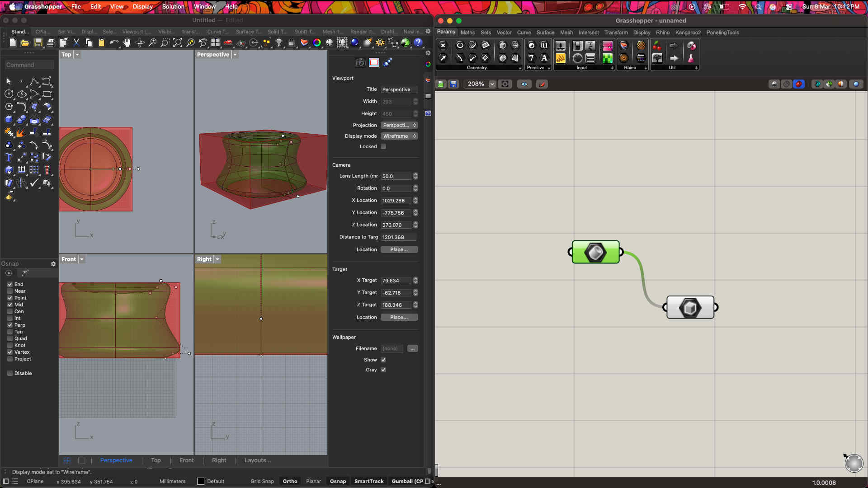
Task: Open the 208% zoom level dropdown
Action: point(492,84)
